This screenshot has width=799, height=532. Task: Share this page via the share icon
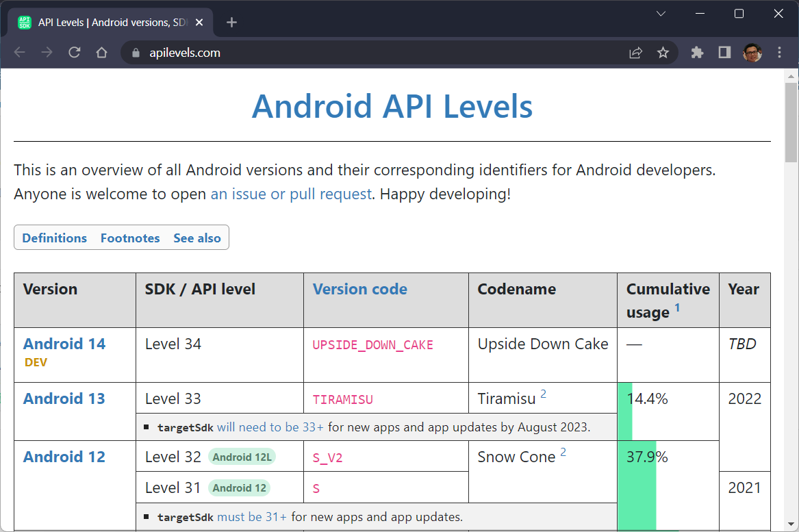click(x=635, y=53)
